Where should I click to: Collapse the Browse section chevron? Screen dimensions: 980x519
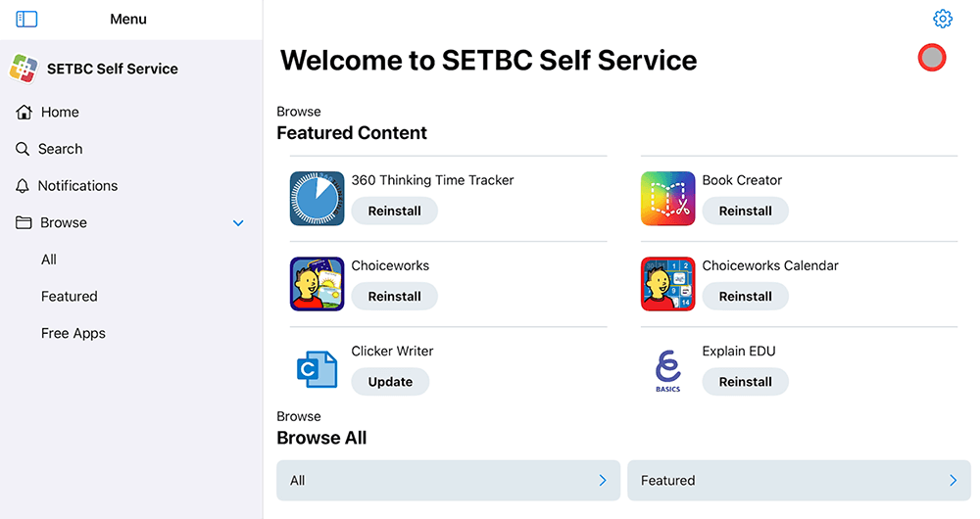pyautogui.click(x=238, y=223)
